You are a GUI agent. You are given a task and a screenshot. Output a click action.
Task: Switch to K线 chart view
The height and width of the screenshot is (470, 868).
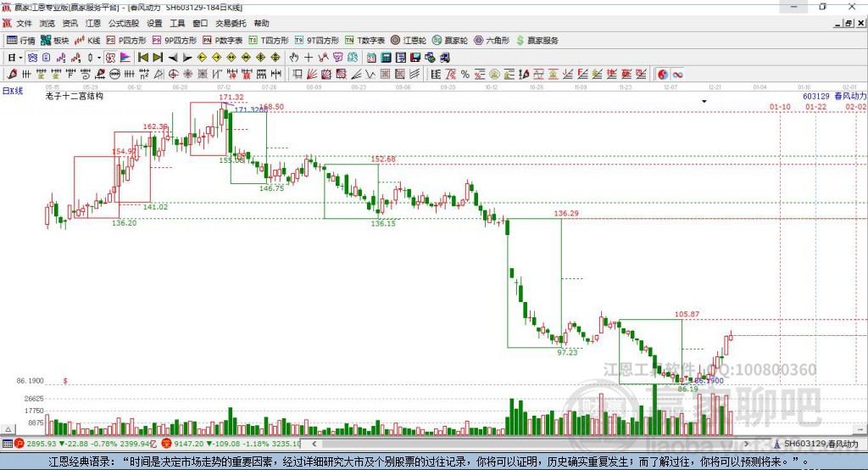87,41
